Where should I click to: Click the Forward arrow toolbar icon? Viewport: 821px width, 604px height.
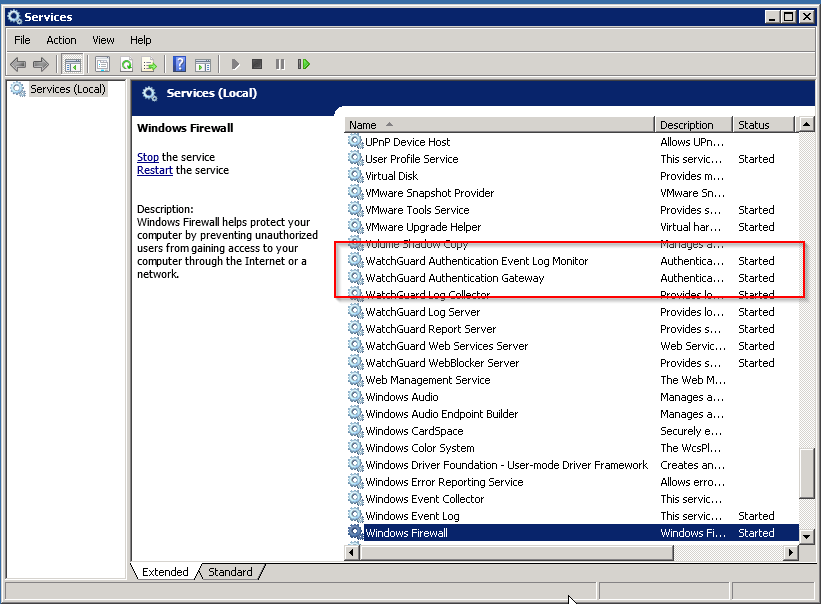(40, 64)
